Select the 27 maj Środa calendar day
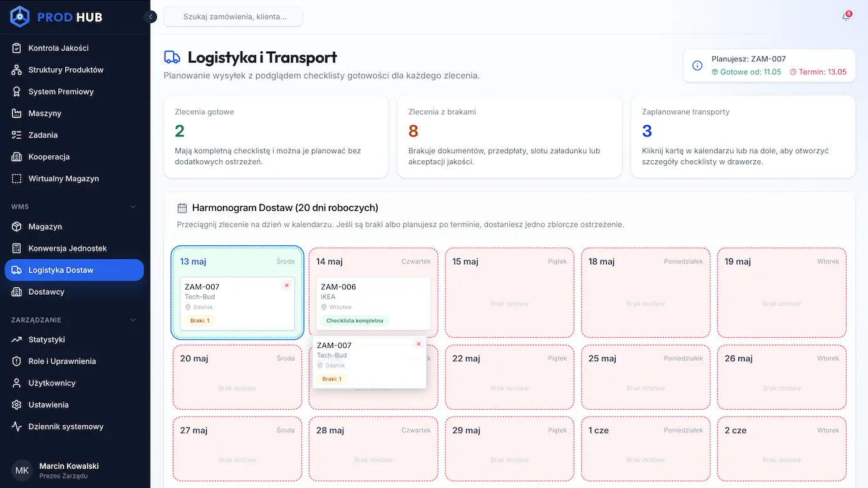This screenshot has width=868, height=488. pyautogui.click(x=237, y=449)
